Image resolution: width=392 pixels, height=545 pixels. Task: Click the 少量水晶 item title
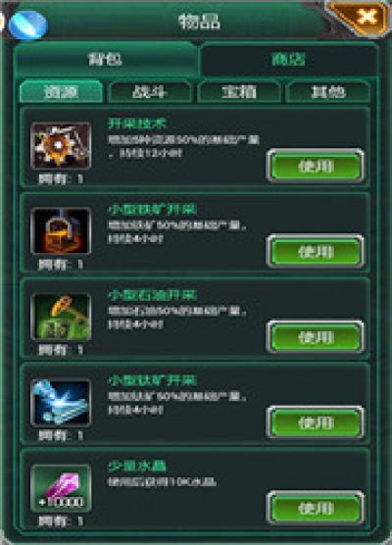(x=137, y=466)
